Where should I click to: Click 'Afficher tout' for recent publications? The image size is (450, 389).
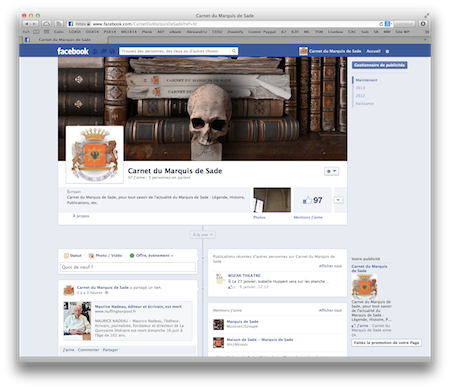330,266
